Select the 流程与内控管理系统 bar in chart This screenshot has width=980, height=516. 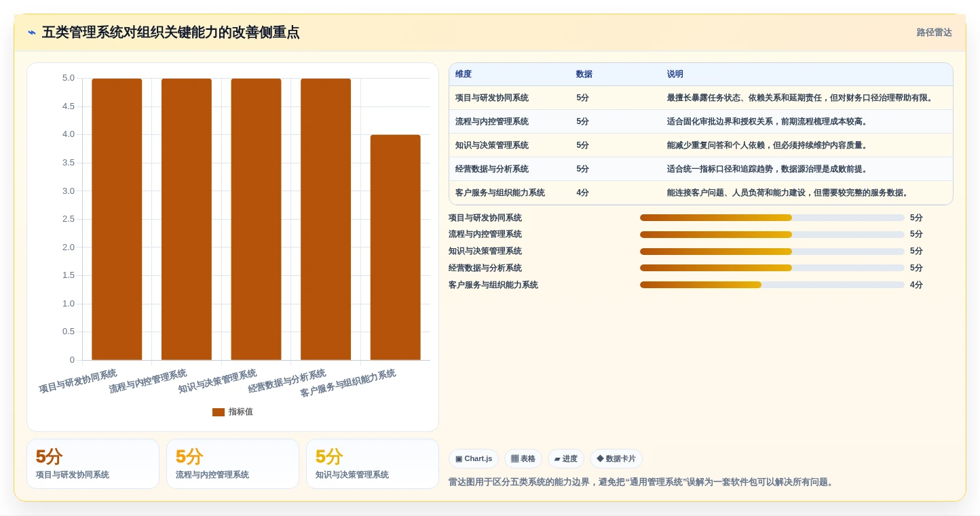[x=187, y=219]
